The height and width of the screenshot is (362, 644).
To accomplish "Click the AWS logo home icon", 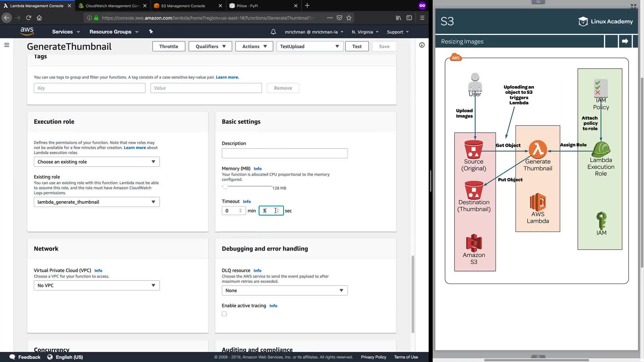I will (27, 32).
